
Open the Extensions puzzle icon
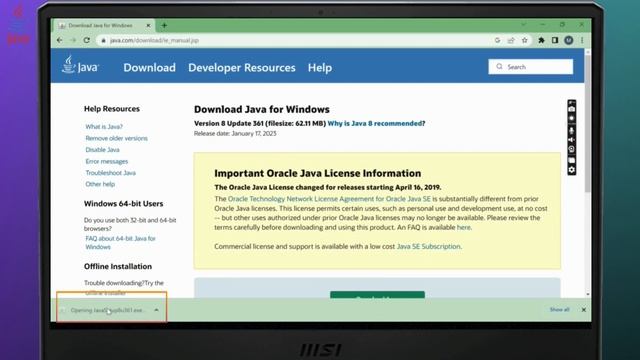(541, 40)
